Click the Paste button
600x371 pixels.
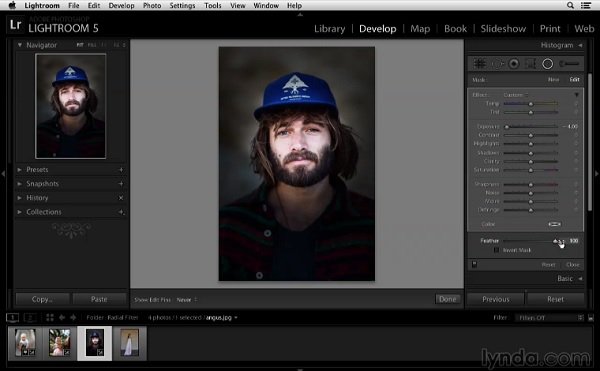(x=99, y=299)
